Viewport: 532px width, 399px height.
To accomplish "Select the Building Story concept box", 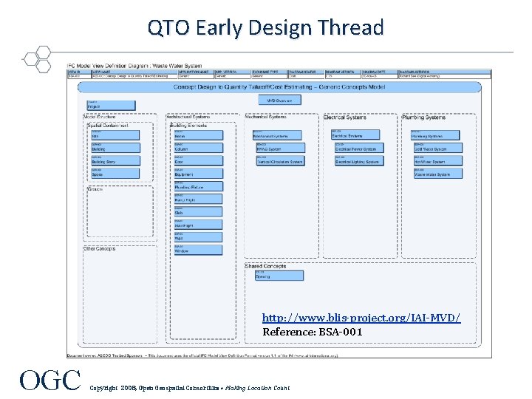I will tap(115, 160).
